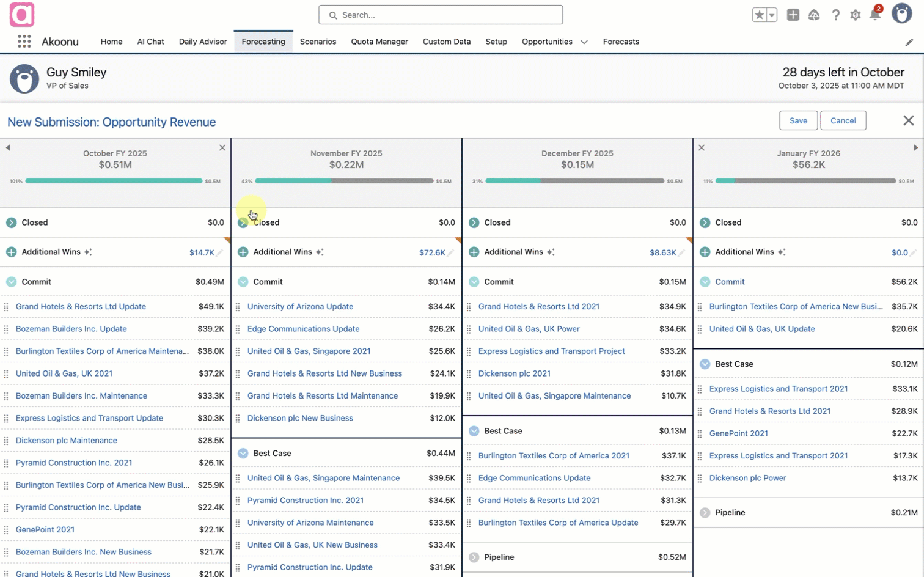Click the October quota progress bar
This screenshot has width=924, height=577.
[114, 181]
